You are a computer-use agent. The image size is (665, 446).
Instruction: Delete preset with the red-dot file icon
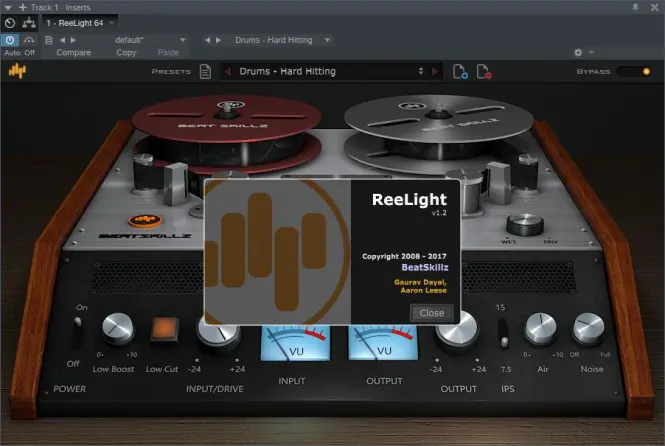tap(483, 72)
